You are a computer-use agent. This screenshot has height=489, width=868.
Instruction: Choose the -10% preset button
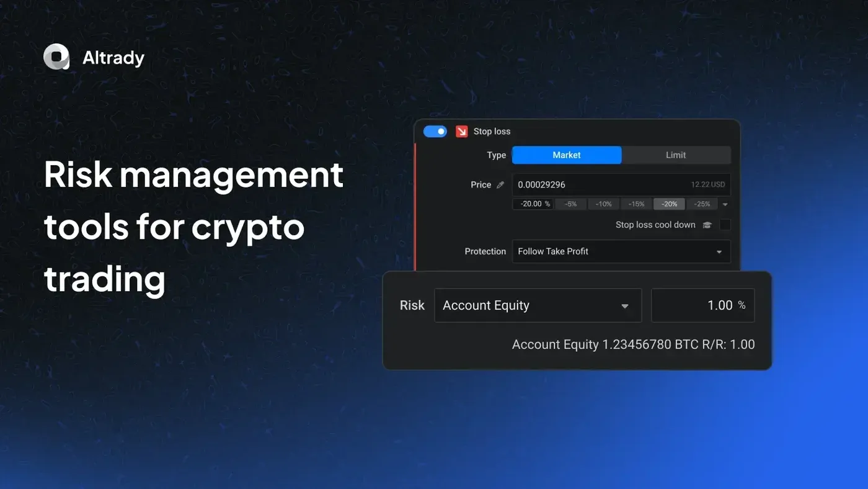tap(604, 204)
